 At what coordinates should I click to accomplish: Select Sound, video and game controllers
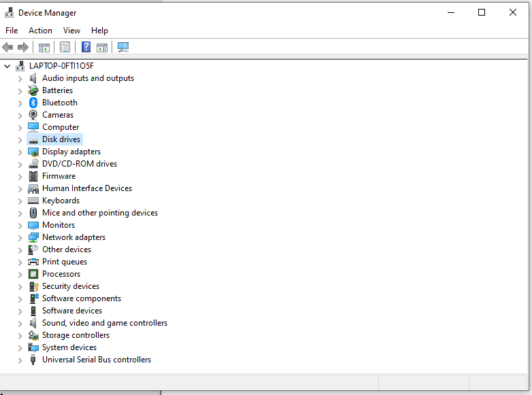(x=105, y=323)
